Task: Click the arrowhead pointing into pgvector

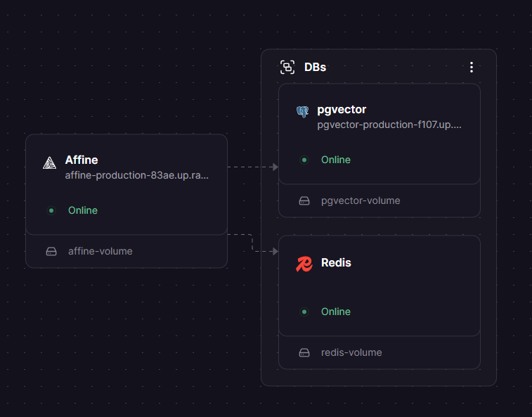Action: coord(275,167)
